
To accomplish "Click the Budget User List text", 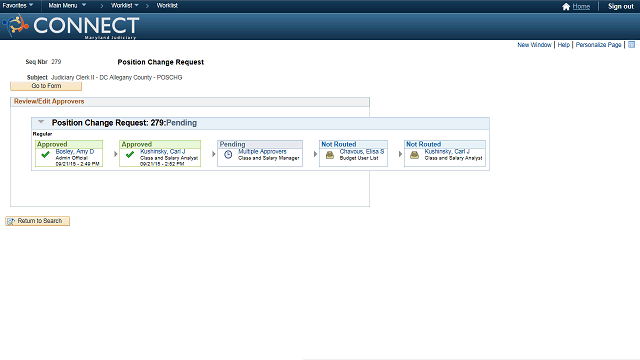I will (x=359, y=158).
